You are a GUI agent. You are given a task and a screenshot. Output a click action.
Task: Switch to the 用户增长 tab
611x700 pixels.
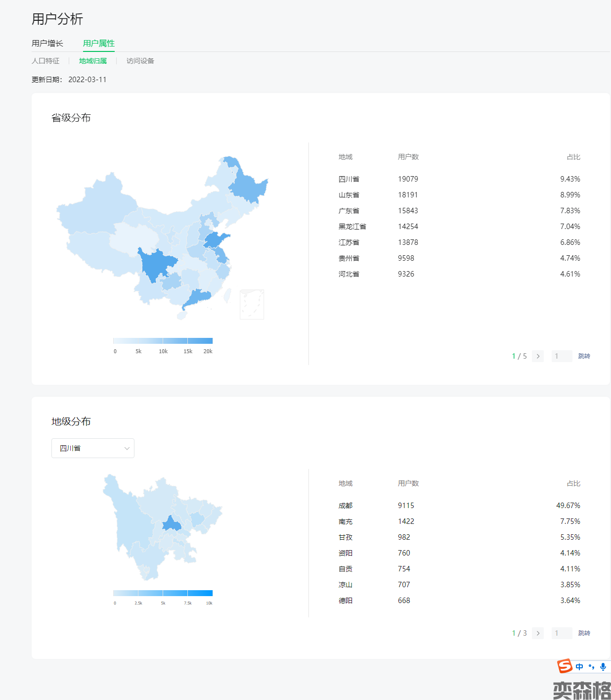click(47, 44)
